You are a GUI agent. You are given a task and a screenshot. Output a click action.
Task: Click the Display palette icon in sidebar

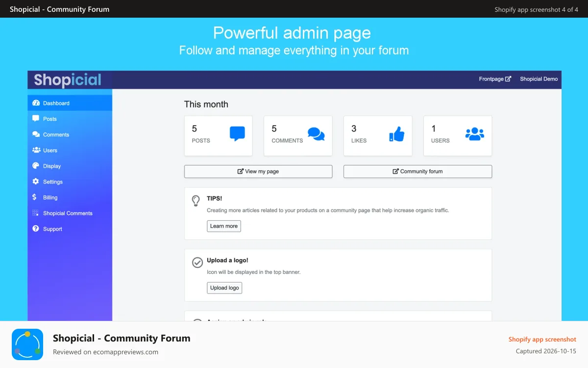coord(36,166)
